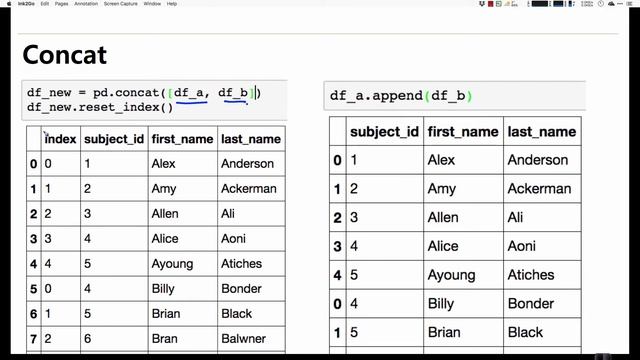Click 'Anderson' in the right table
Image resolution: width=640 pixels, height=360 pixels.
pyautogui.click(x=538, y=160)
